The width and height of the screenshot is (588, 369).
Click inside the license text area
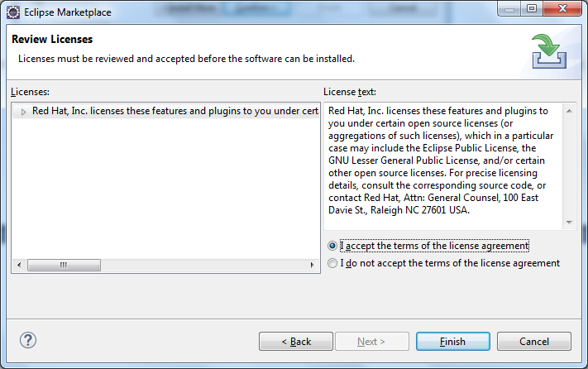tap(443, 166)
